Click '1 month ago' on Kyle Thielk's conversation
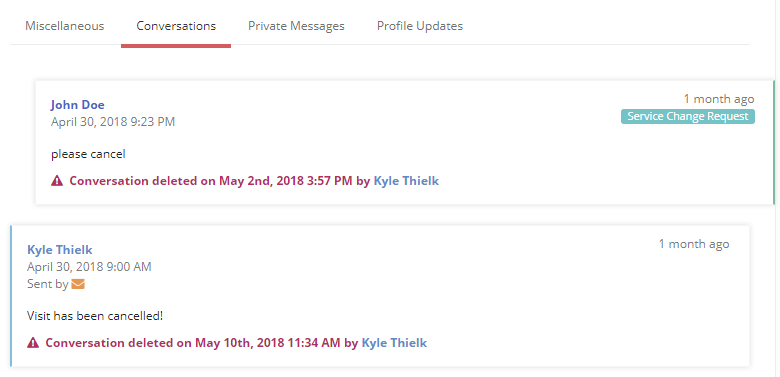The image size is (780, 377). click(694, 244)
